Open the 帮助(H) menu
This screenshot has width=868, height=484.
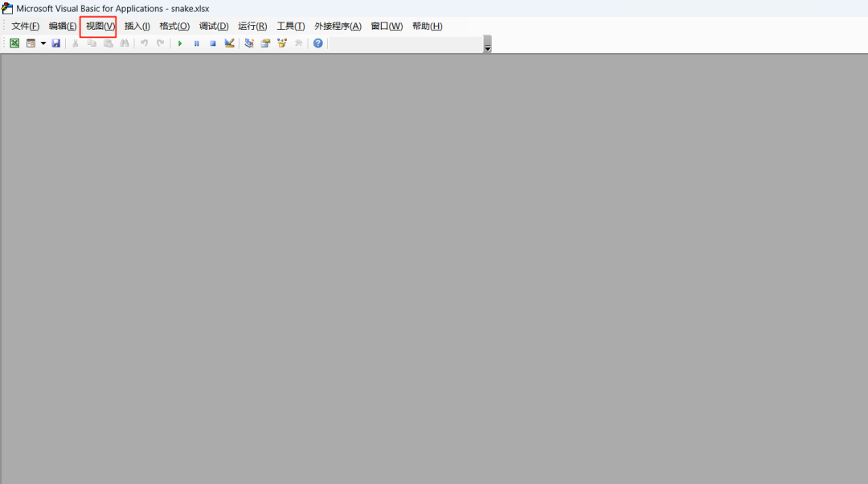tap(427, 26)
